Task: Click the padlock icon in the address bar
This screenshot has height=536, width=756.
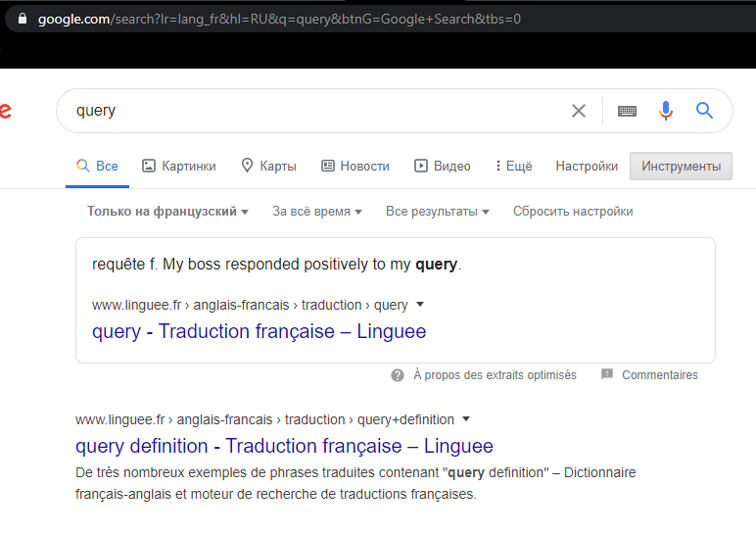Action: click(x=23, y=19)
